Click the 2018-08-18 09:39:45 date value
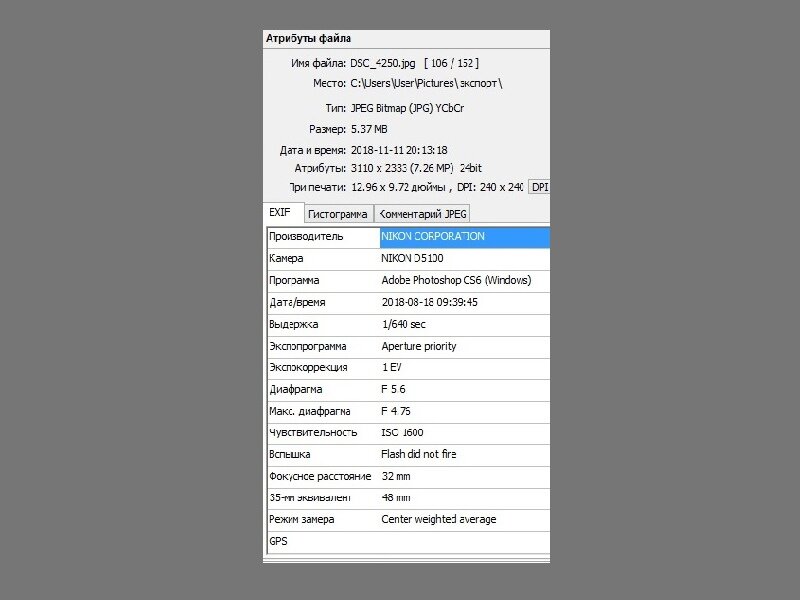The image size is (800, 600). [430, 303]
